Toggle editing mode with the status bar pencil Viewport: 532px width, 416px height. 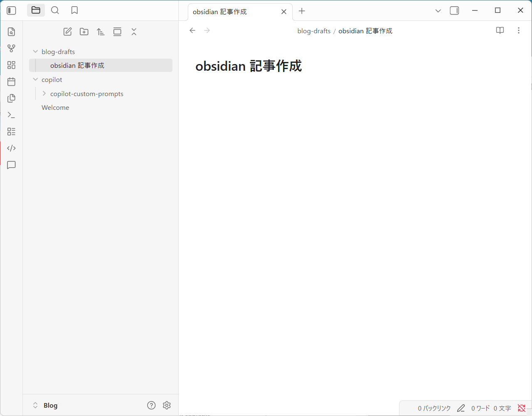[461, 408]
